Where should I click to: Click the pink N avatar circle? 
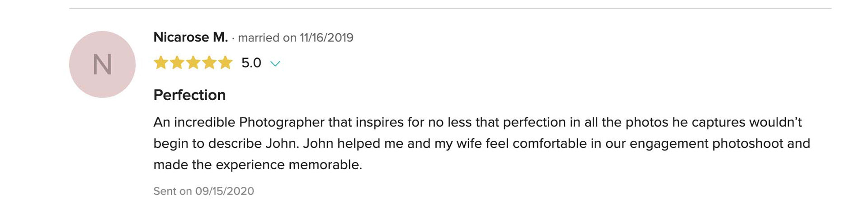[102, 64]
